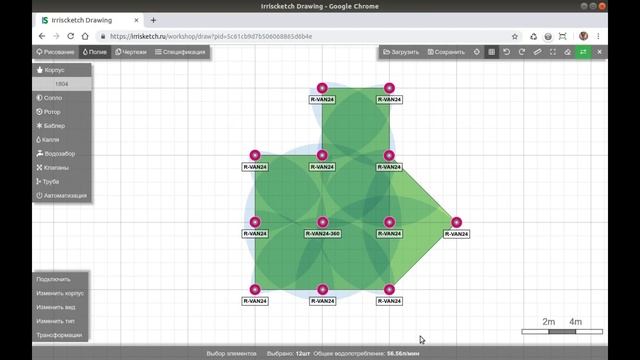Click the fullscreen expand icon
Viewport: 640px width, 360px height.
pyautogui.click(x=553, y=52)
